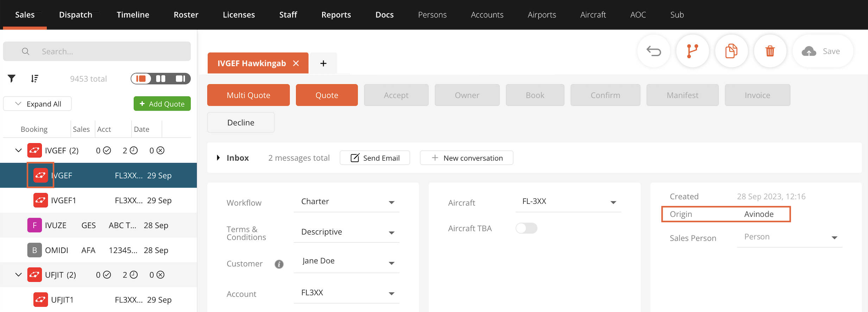868x312 pixels.
Task: Collapse the IVGEF (2) group chevron
Action: click(x=18, y=150)
